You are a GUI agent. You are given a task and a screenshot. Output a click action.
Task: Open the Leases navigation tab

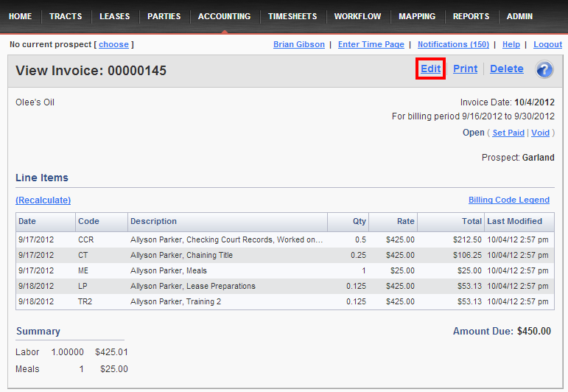(x=114, y=16)
